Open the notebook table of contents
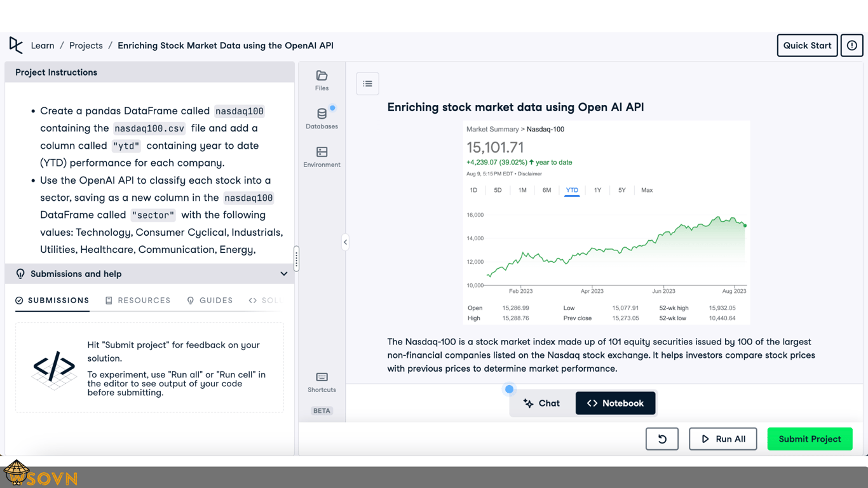 coord(367,83)
